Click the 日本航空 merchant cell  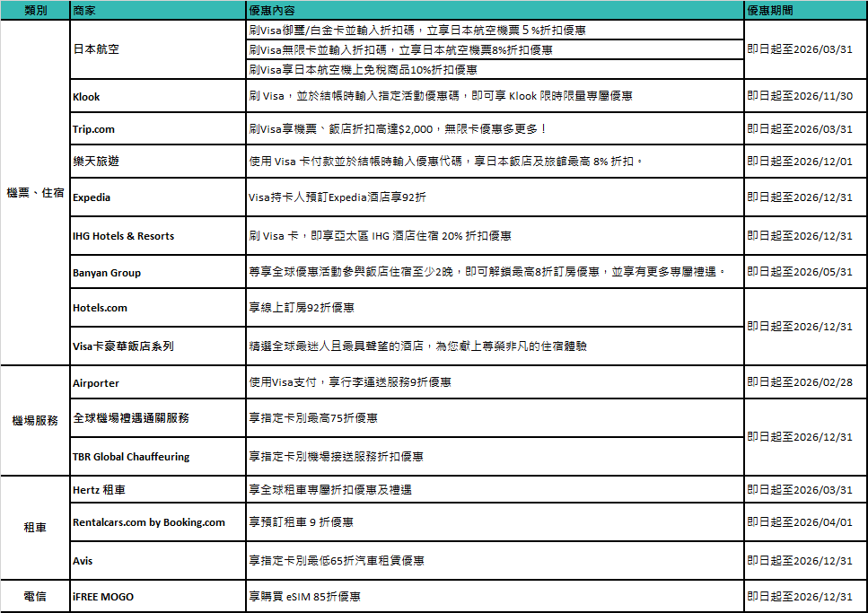pyautogui.click(x=95, y=49)
